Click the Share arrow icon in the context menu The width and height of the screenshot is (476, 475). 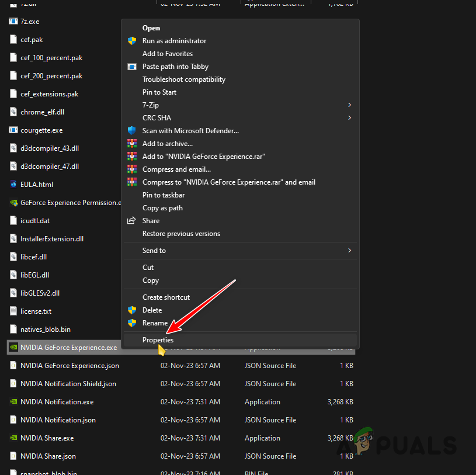coord(132,220)
